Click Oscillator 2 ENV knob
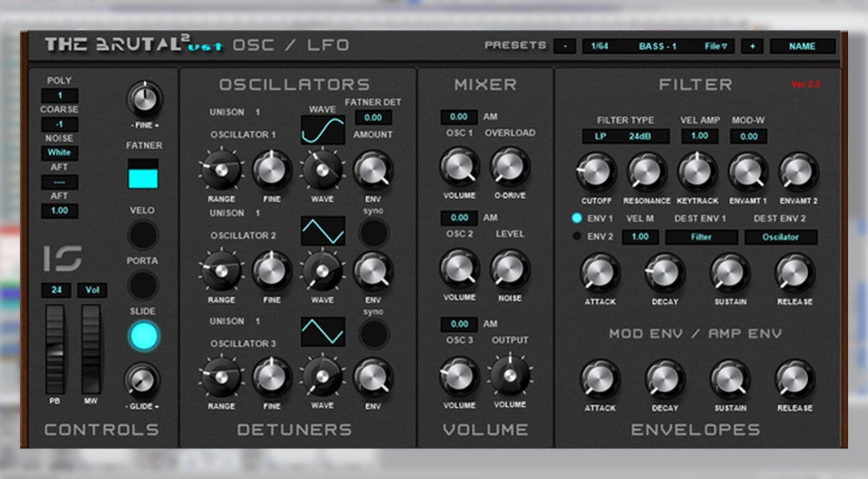This screenshot has height=479, width=868. pos(373,271)
